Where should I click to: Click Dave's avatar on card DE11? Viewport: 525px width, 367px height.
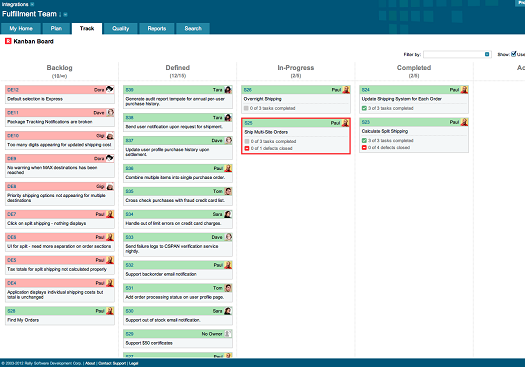(x=110, y=113)
